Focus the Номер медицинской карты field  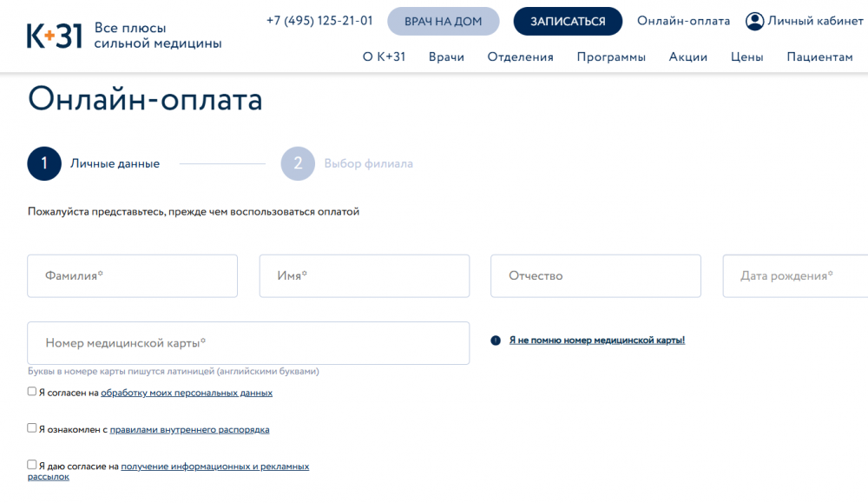[248, 343]
